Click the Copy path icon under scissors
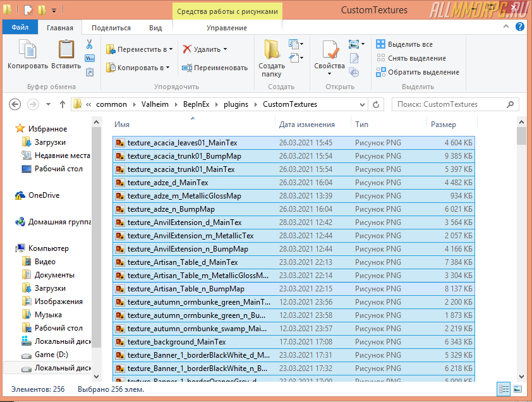 (90, 58)
